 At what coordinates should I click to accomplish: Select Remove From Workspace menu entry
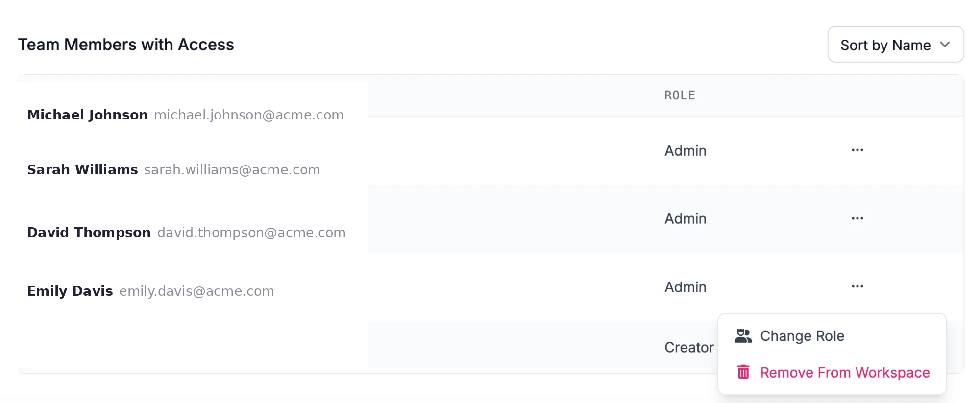(844, 373)
